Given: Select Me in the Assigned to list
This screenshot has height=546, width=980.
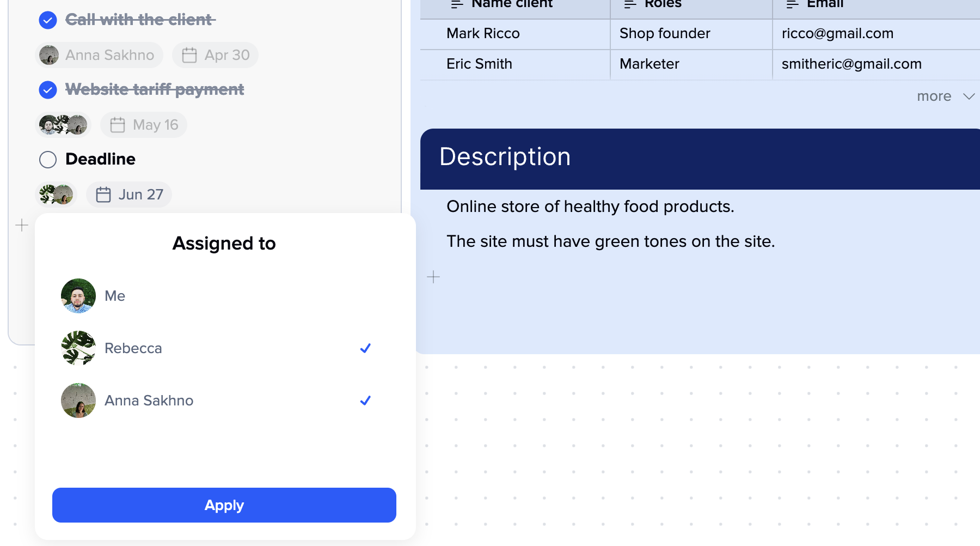Looking at the screenshot, I should point(115,296).
